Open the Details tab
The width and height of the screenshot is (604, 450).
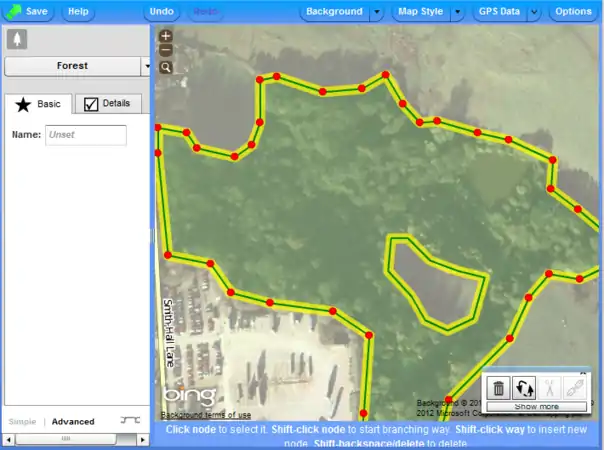point(106,104)
